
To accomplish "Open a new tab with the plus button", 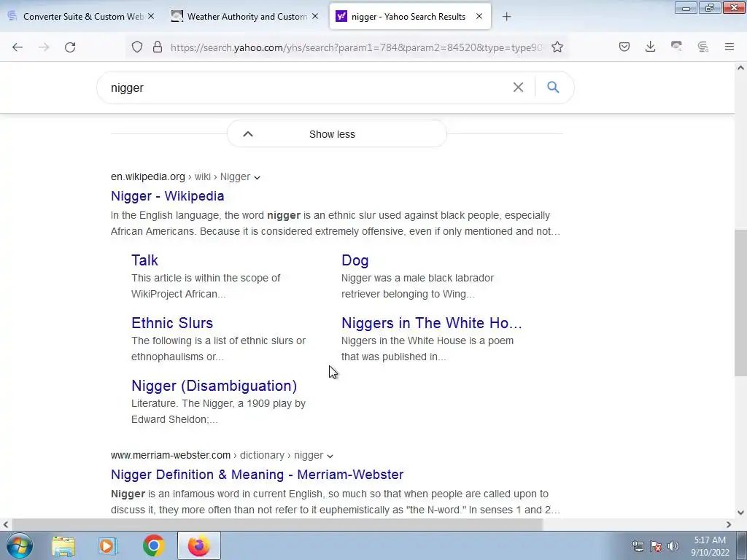I will [506, 17].
